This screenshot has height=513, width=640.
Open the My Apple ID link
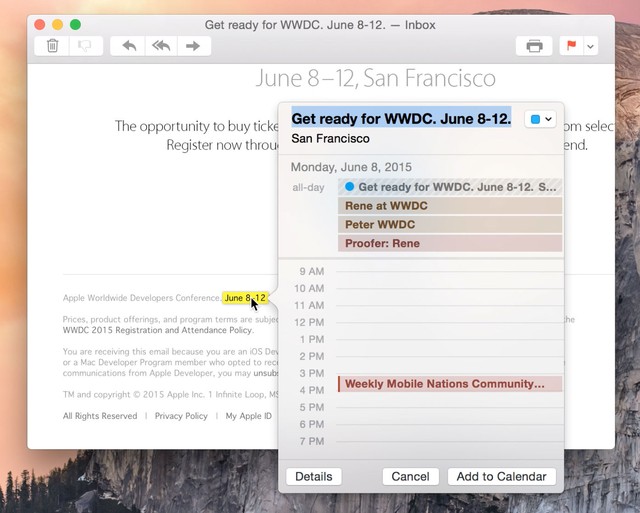click(248, 416)
